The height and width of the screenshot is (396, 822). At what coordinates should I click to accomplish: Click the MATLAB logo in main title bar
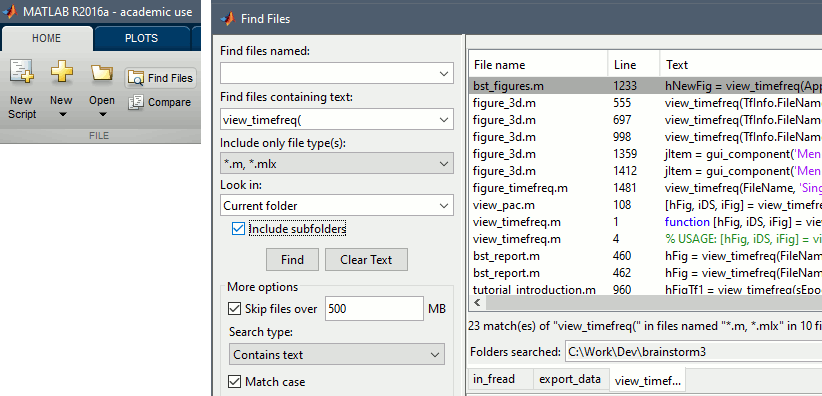(x=10, y=12)
